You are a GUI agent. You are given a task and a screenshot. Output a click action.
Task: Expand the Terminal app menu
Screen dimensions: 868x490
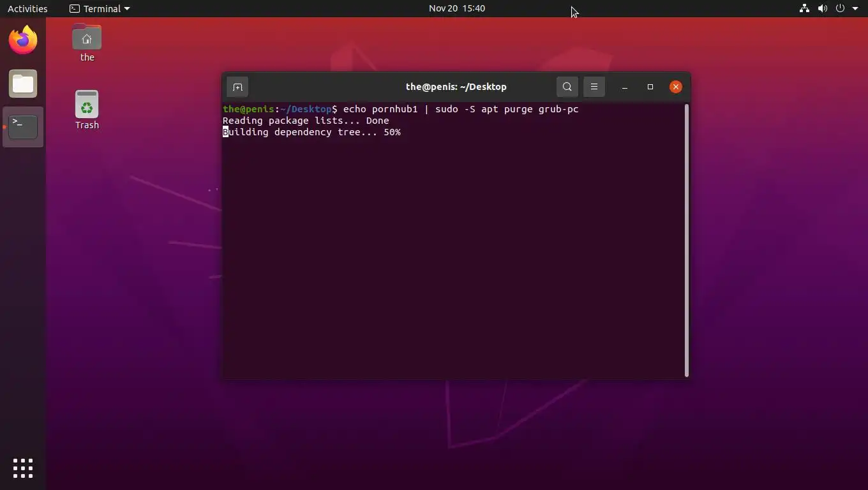100,8
